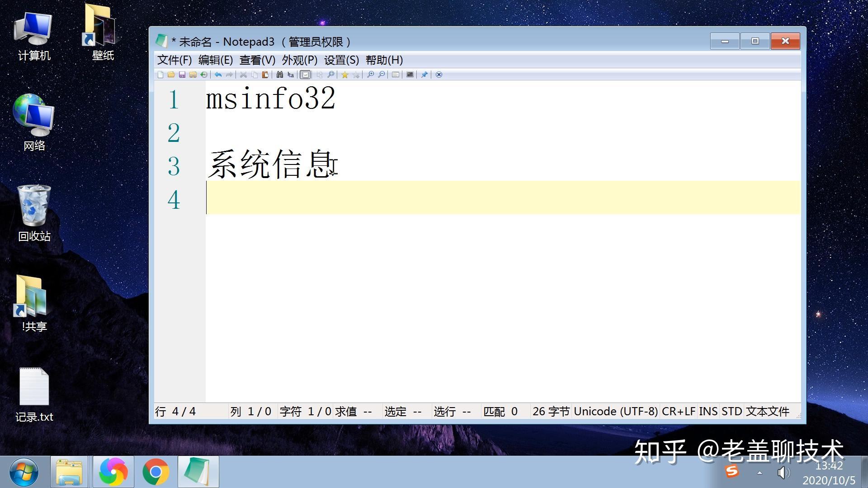The height and width of the screenshot is (488, 868).
Task: Adjust system volume via the speaker icon
Action: 783,473
